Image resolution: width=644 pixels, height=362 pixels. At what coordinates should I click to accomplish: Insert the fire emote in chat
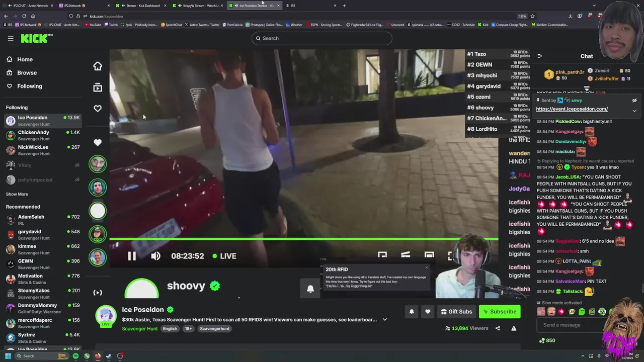(x=562, y=312)
